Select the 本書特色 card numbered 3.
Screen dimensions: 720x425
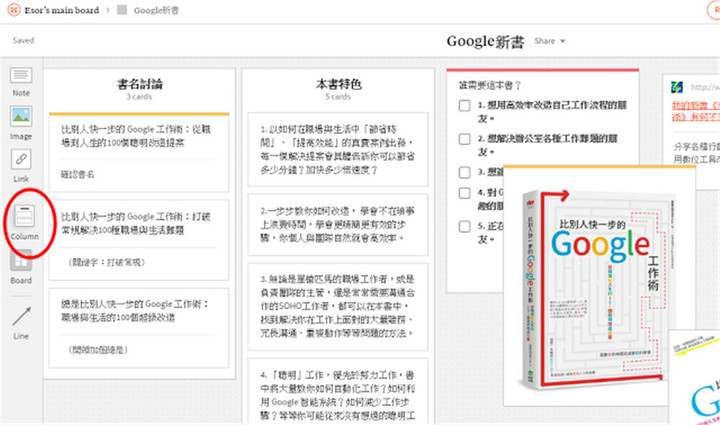click(x=338, y=306)
